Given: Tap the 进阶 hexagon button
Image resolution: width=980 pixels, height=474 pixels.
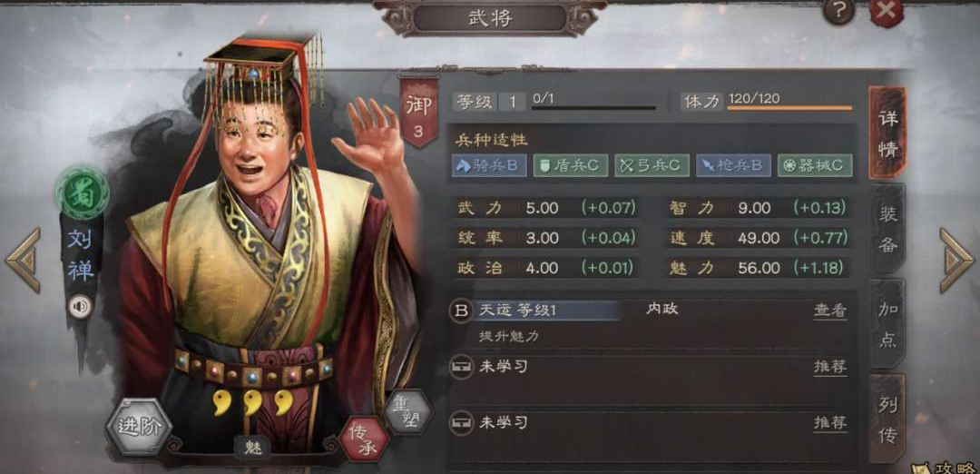Looking at the screenshot, I should 138,427.
